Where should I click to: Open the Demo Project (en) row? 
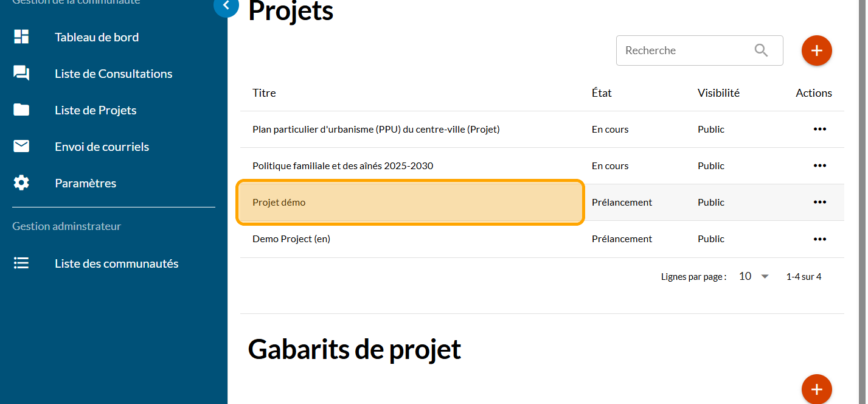point(291,239)
